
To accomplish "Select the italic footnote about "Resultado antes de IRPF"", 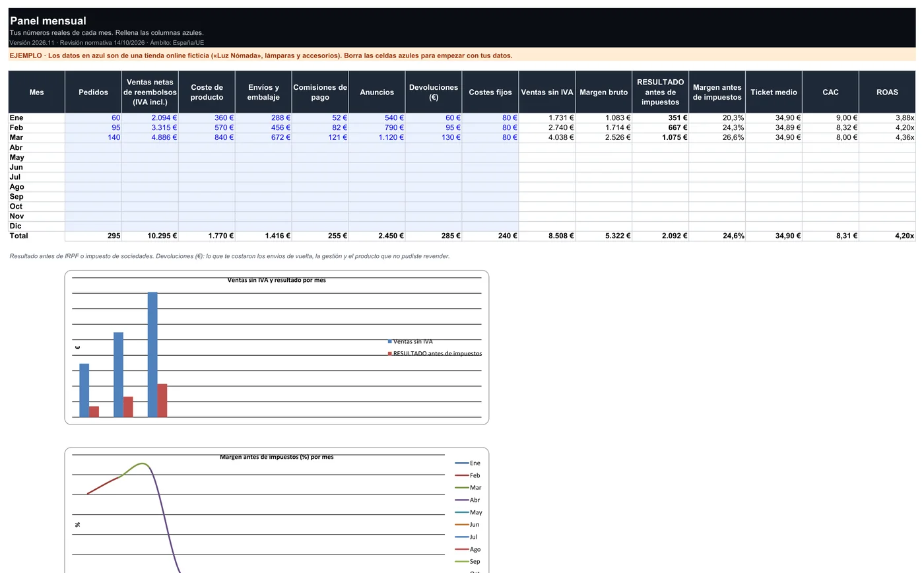I will point(230,256).
